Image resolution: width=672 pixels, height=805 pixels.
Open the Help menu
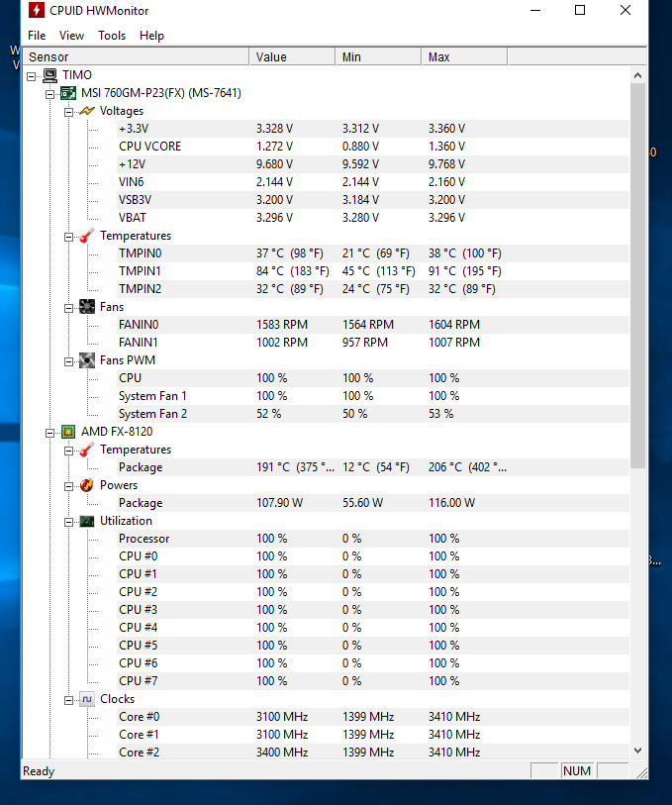pos(151,36)
